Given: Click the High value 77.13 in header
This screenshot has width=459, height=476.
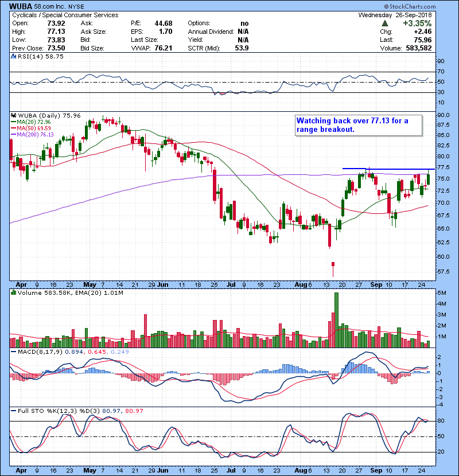Looking at the screenshot, I should [x=56, y=32].
